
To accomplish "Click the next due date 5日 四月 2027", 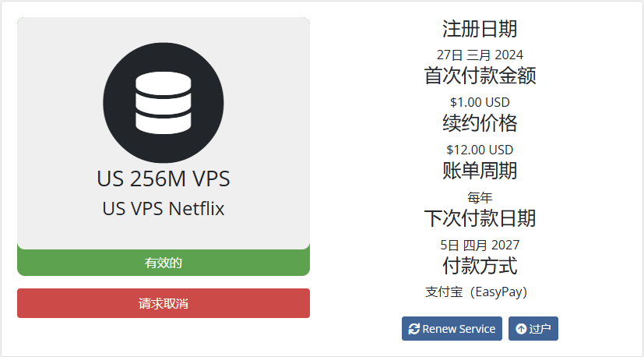I will pos(480,245).
